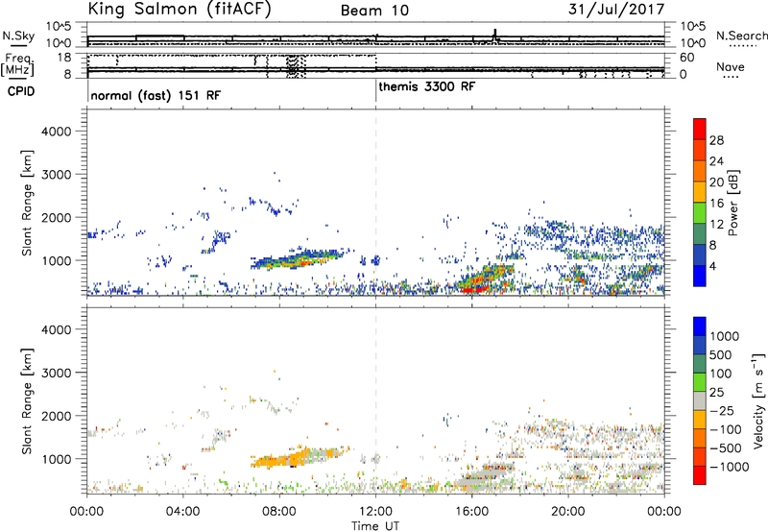Viewport: 768px width, 532px height.
Task: Click the 12:00 dashed line in the power panel
Action: pos(375,203)
